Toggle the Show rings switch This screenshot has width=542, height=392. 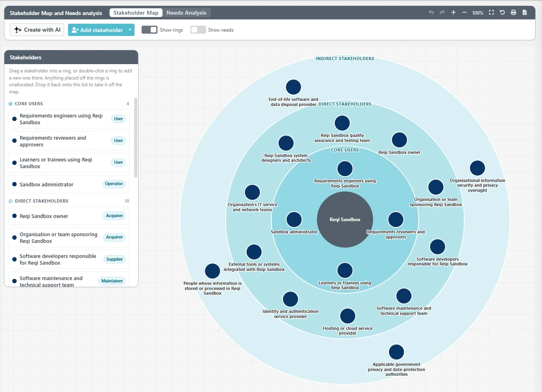click(150, 29)
